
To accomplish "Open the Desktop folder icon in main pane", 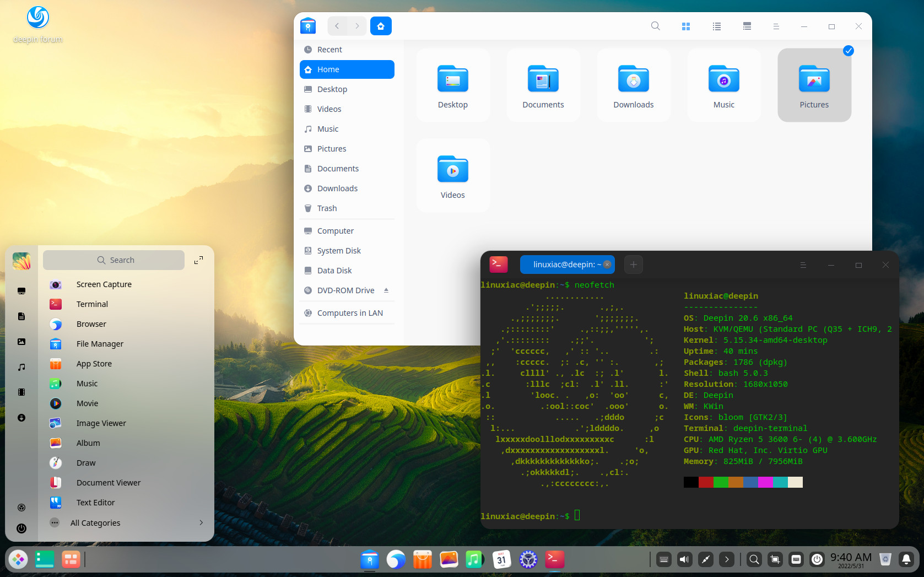I will pyautogui.click(x=453, y=85).
